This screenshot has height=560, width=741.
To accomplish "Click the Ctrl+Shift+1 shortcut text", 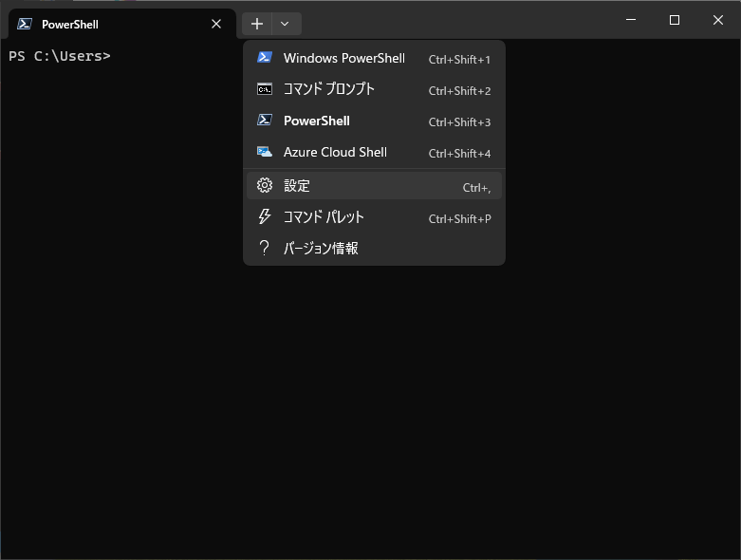I will (x=459, y=60).
